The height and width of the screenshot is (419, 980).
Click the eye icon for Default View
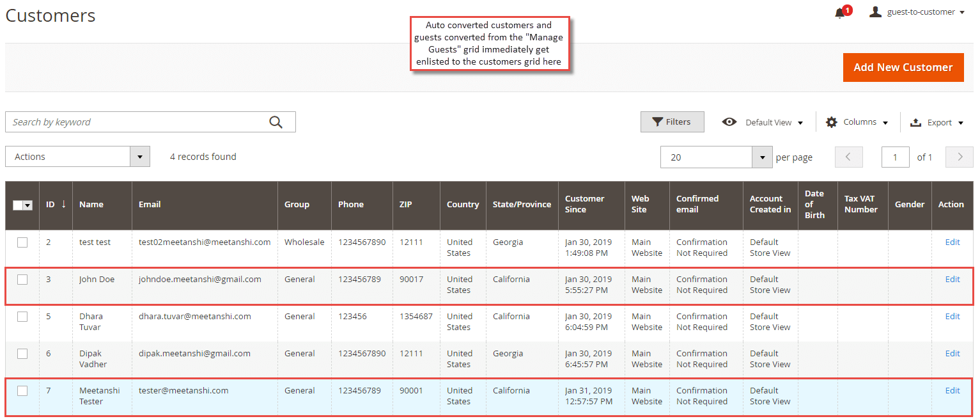(729, 122)
